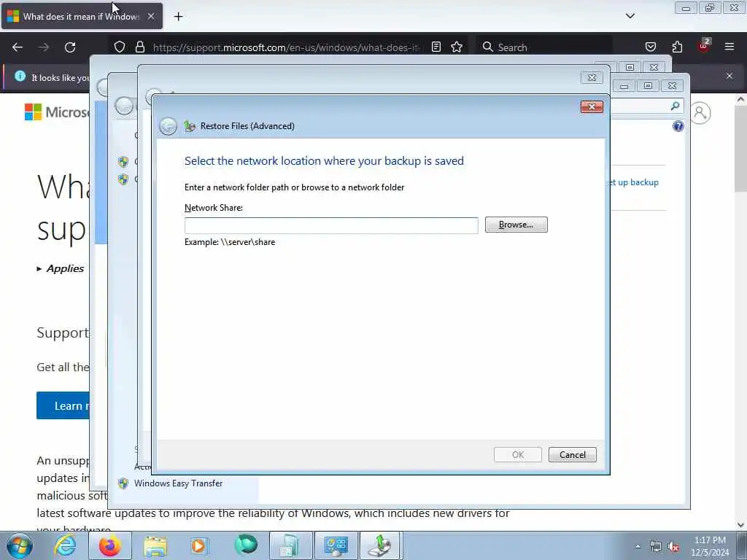Screen dimensions: 747x560
Task: Open the Set up backup link
Action: pos(634,182)
